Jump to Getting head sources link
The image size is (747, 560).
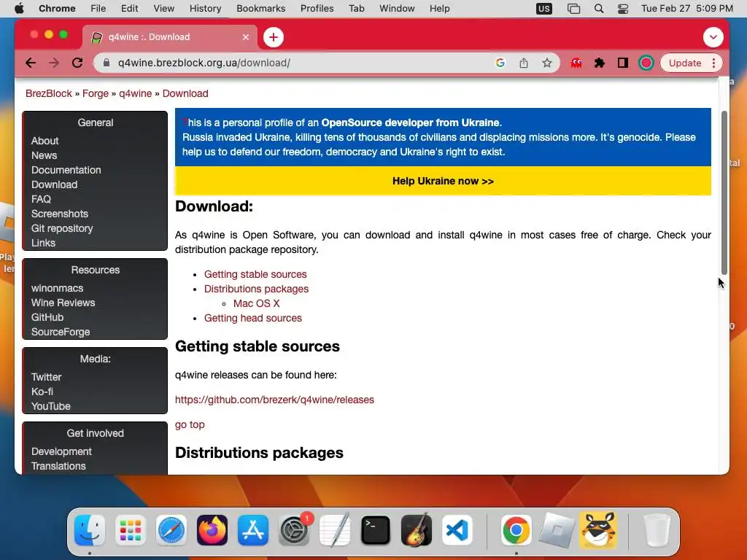click(x=253, y=318)
